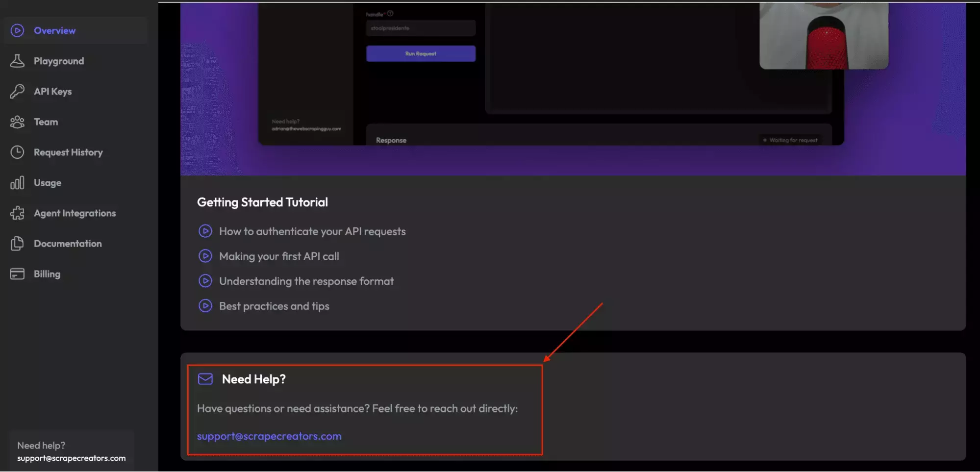The width and height of the screenshot is (980, 472).
Task: Click the Documentation pages icon
Action: click(x=17, y=244)
